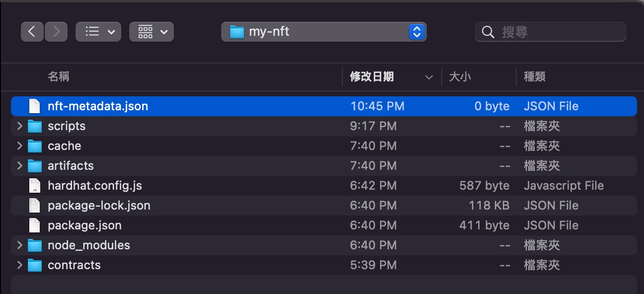The height and width of the screenshot is (294, 644).
Task: Open the list view options button
Action: [x=98, y=32]
